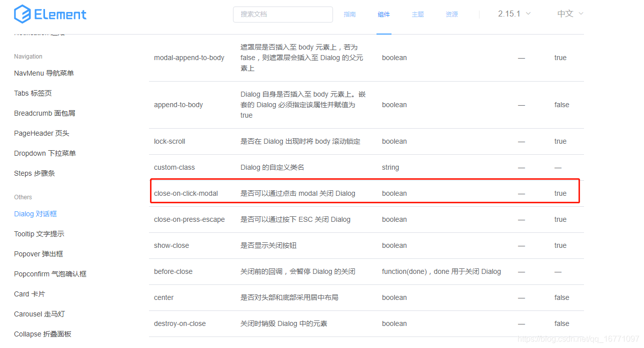Open the 2.15.1 version dropdown
The width and height of the screenshot is (644, 348).
click(514, 14)
